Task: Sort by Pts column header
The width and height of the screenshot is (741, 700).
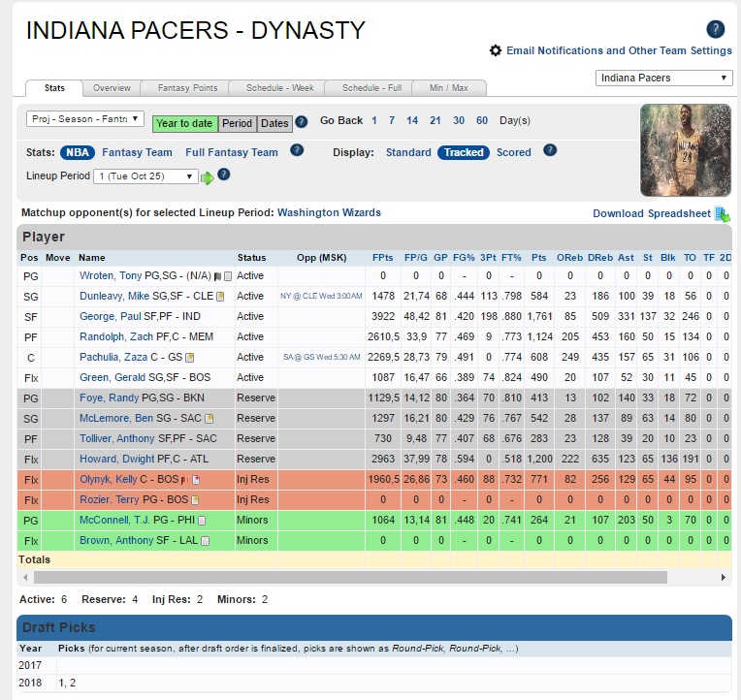Action: pos(538,258)
